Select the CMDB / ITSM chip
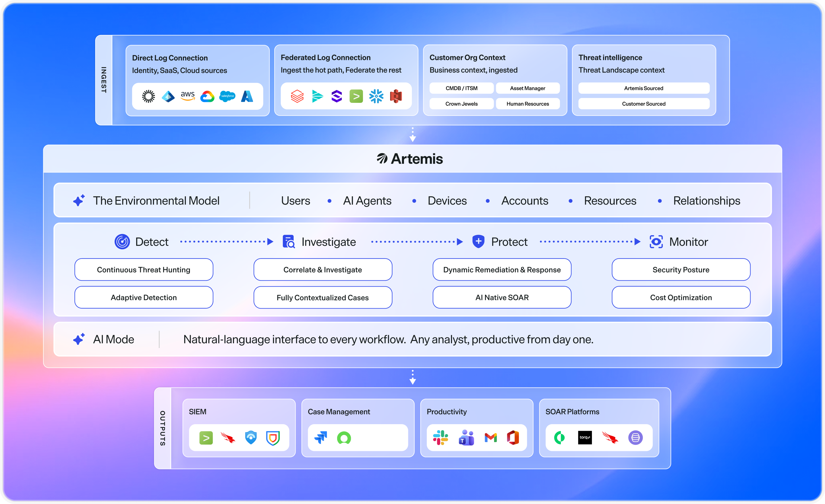Screen dimensions: 825x504 [x=462, y=88]
